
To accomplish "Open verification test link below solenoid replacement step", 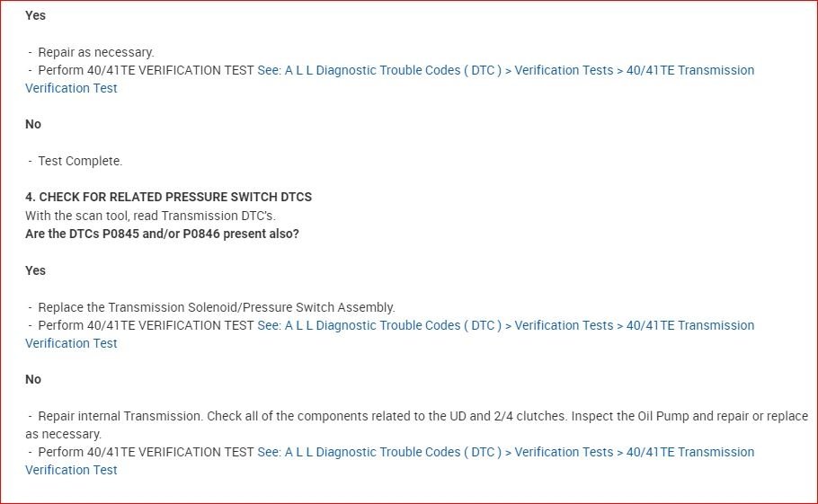I will pyautogui.click(x=505, y=325).
